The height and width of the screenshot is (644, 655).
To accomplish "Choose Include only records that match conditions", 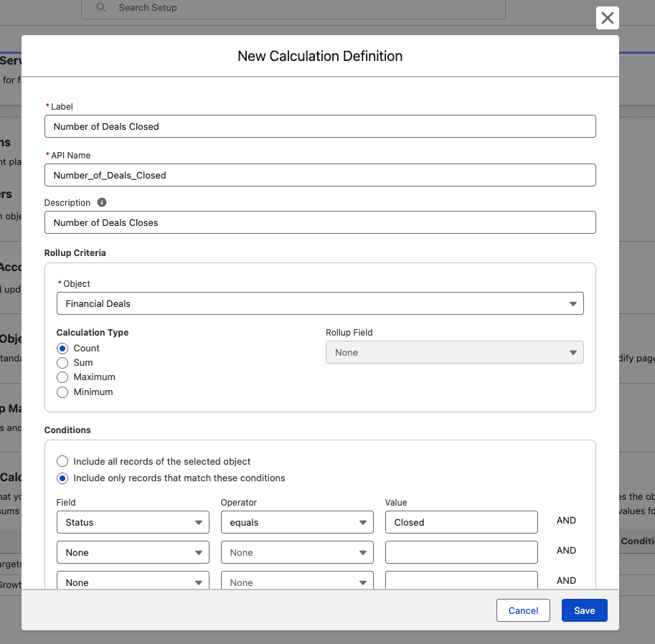I will pos(62,478).
